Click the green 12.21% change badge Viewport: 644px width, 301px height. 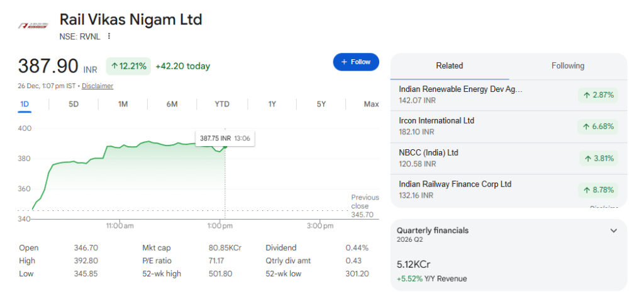pos(128,66)
